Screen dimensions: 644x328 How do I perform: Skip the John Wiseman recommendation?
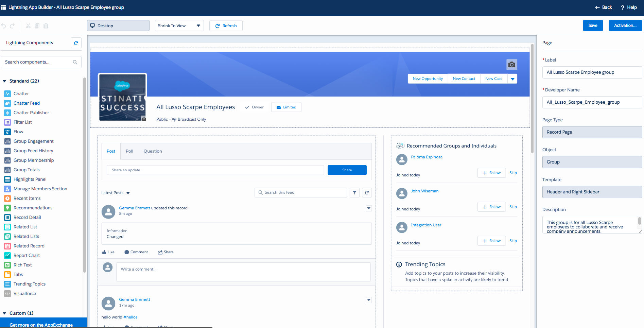(513, 207)
